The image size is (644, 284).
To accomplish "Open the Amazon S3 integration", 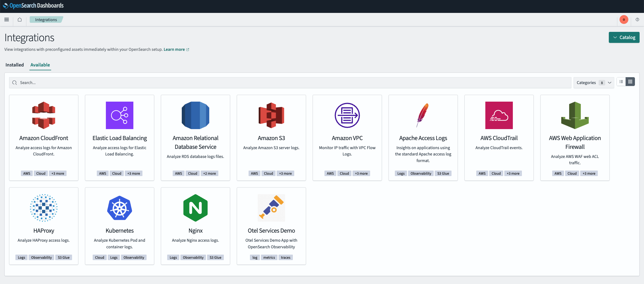I will pos(271,115).
